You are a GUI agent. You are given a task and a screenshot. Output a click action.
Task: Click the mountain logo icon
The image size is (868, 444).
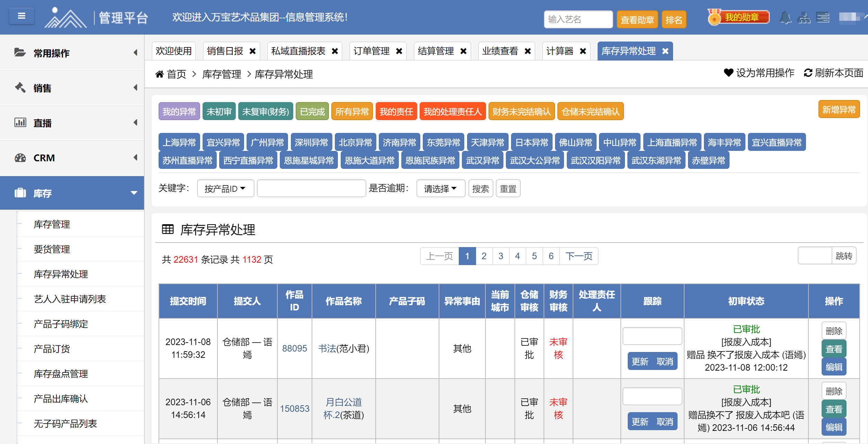(65, 17)
